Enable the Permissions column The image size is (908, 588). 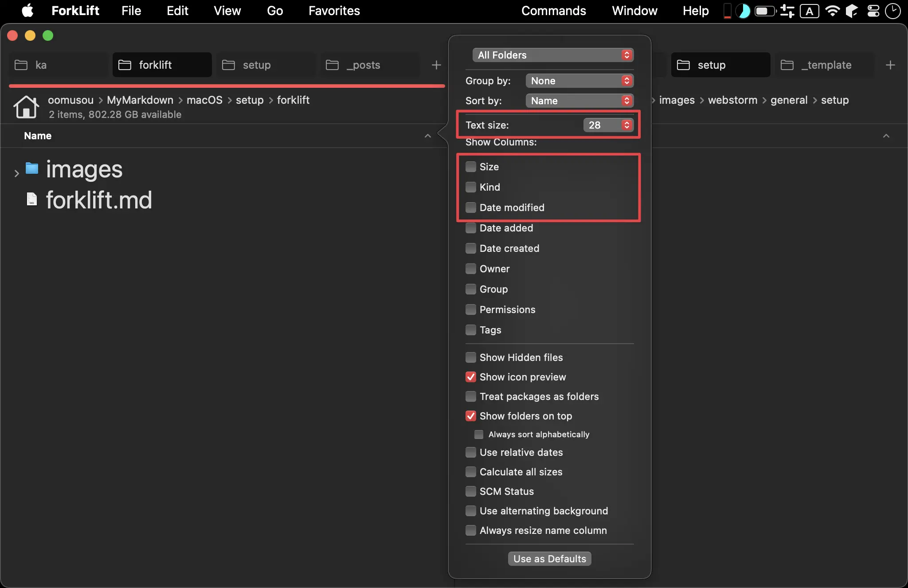pyautogui.click(x=471, y=310)
